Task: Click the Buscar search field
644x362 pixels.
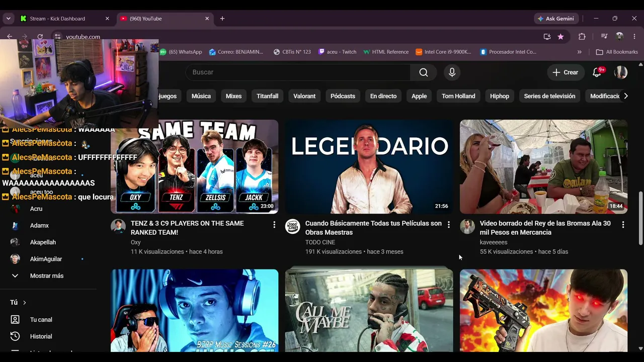Action: (298, 72)
